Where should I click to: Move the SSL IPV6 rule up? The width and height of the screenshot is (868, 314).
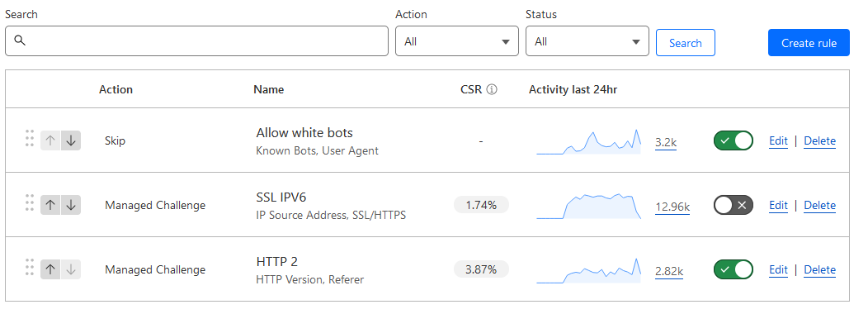pyautogui.click(x=50, y=205)
